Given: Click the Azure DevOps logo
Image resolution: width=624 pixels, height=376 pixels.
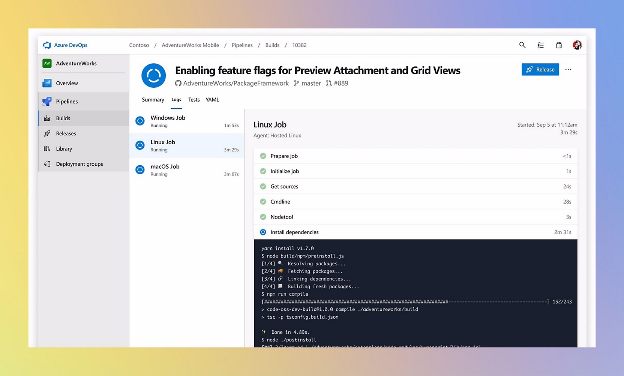Looking at the screenshot, I should pyautogui.click(x=65, y=45).
